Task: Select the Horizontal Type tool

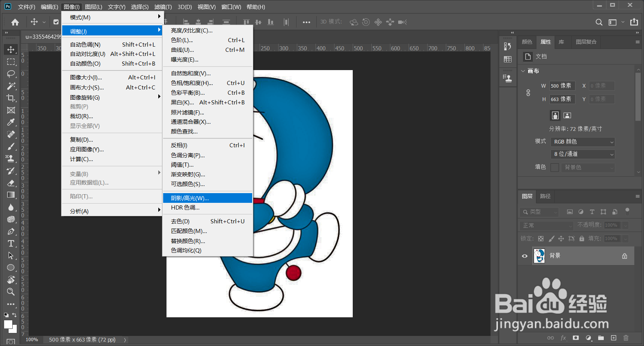Action: pyautogui.click(x=11, y=243)
